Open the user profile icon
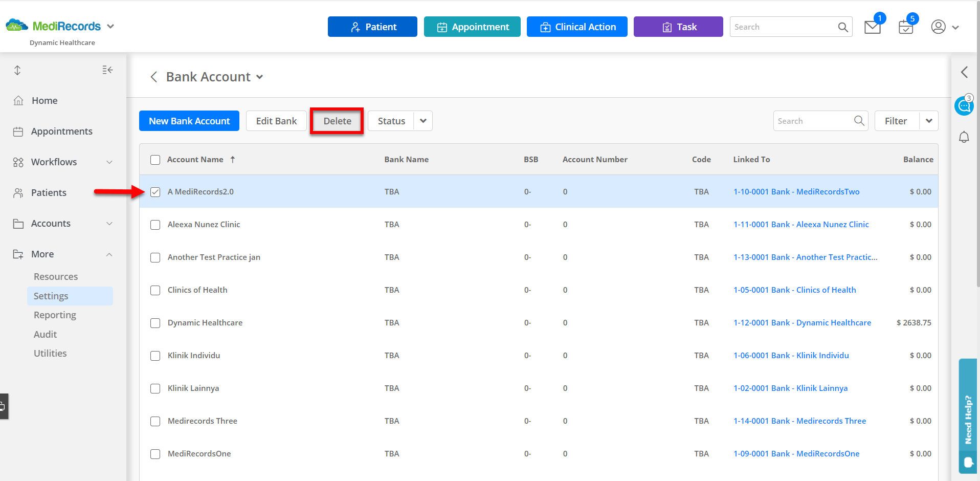Image resolution: width=980 pixels, height=481 pixels. pos(938,27)
